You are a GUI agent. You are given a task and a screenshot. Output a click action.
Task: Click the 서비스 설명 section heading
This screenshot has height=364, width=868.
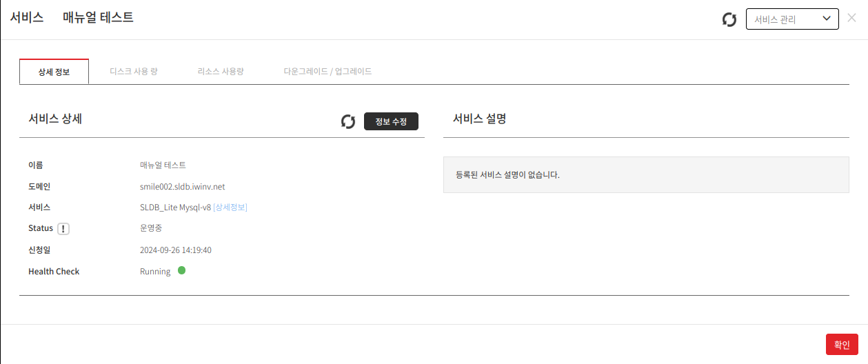(x=480, y=119)
